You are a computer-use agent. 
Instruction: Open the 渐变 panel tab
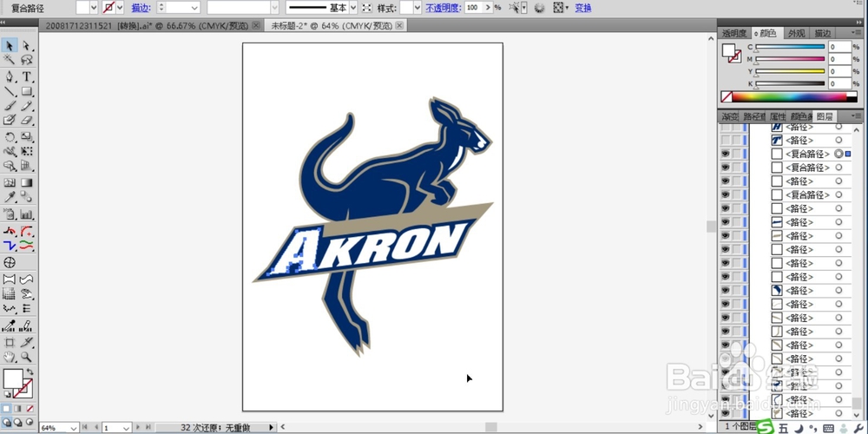[x=730, y=117]
